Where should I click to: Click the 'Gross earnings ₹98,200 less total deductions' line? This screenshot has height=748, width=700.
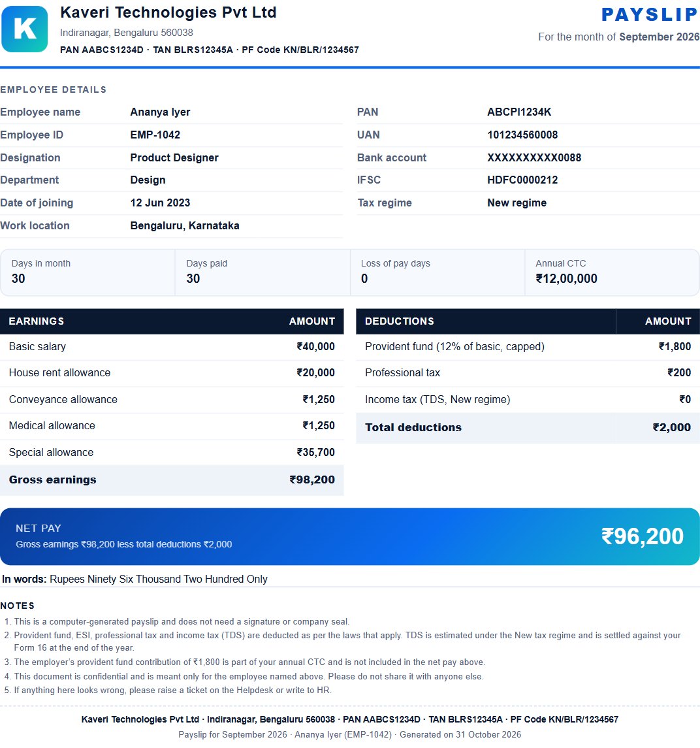click(x=123, y=544)
